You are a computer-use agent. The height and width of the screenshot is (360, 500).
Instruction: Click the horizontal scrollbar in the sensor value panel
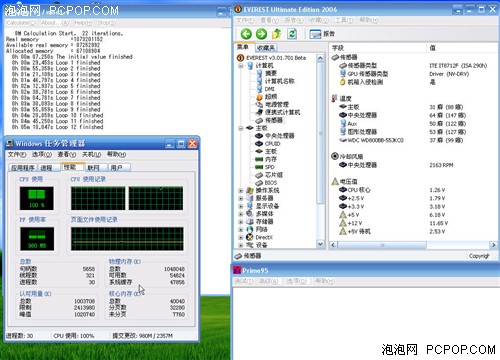[x=382, y=245]
